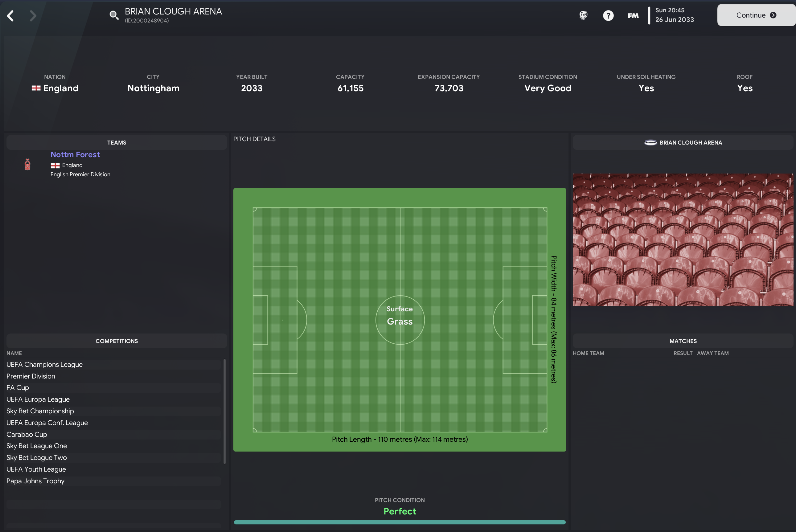Click the Competitions panel header

(x=117, y=341)
